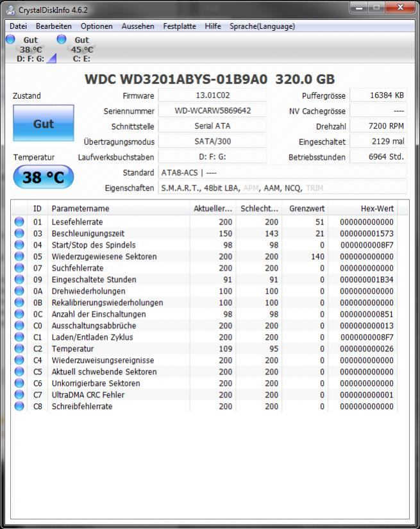Click the status orb of Anzahl der Einschaltungen
The height and width of the screenshot is (529, 420).
(19, 314)
